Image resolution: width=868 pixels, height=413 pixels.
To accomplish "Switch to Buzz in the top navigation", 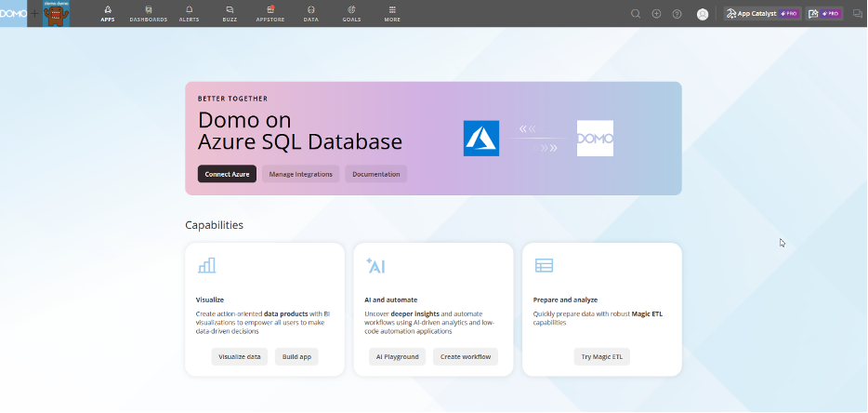I will 230,14.
